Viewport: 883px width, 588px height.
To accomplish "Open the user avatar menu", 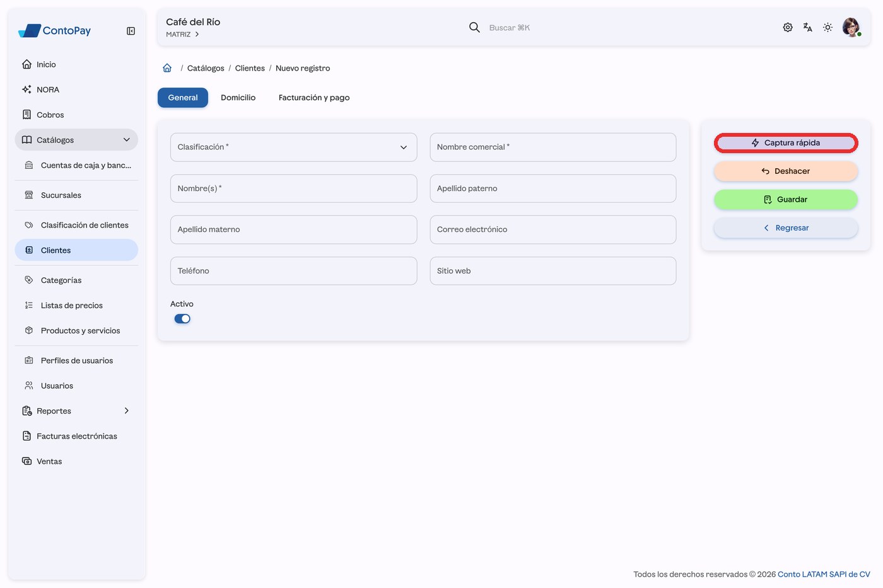I will coord(851,27).
